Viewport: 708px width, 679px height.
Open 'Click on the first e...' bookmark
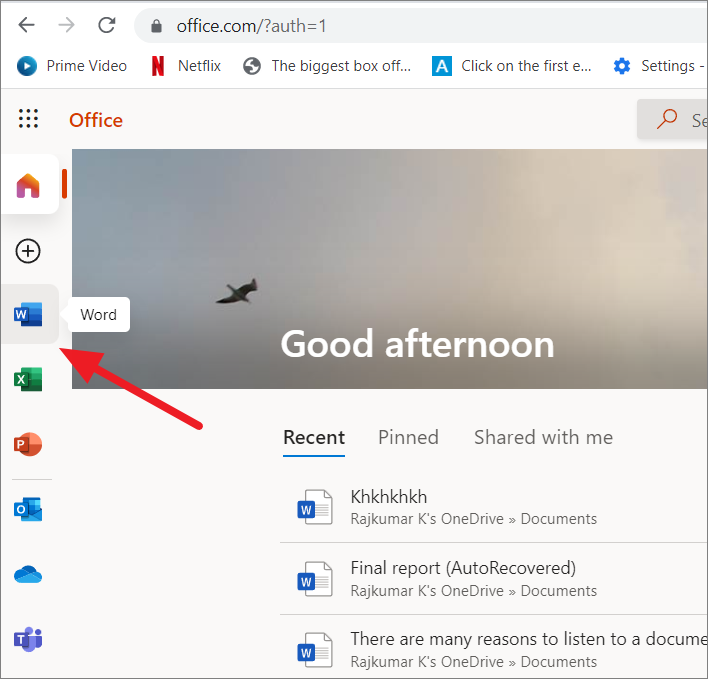[x=512, y=66]
